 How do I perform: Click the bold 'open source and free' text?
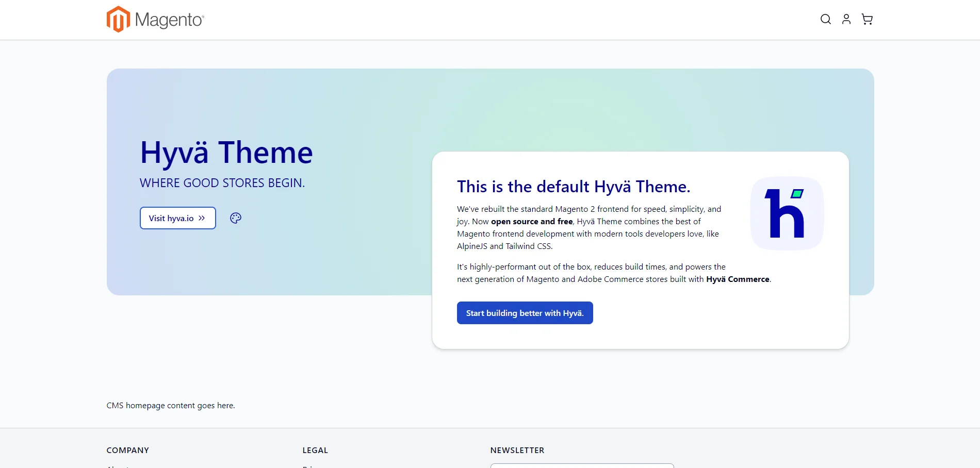532,222
